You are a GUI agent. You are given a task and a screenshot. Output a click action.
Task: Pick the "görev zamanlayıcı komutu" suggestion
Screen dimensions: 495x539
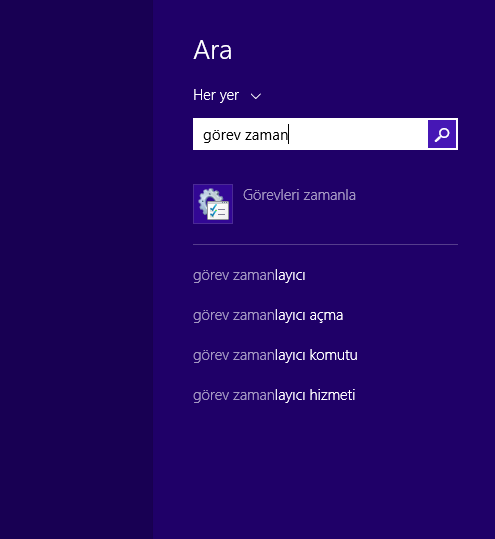click(x=275, y=355)
